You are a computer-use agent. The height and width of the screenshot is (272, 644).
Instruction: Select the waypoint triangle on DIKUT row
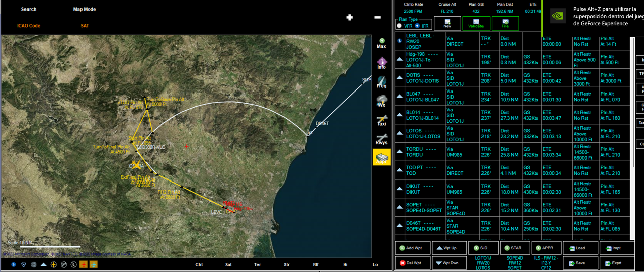(x=400, y=189)
